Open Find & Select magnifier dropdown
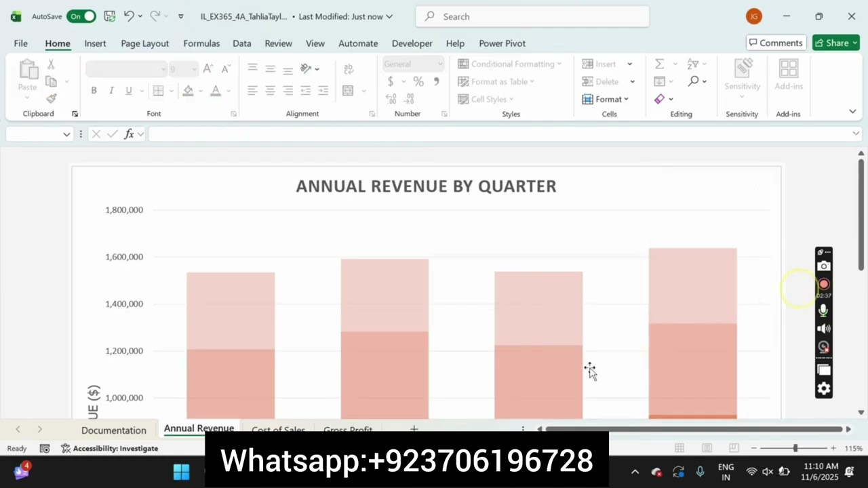The width and height of the screenshot is (868, 488). click(697, 81)
